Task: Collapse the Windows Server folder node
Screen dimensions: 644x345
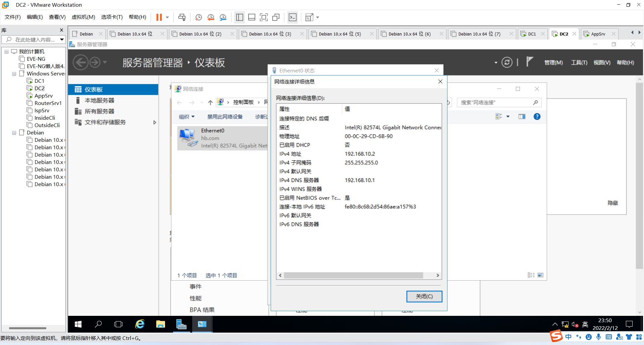Action: point(14,74)
